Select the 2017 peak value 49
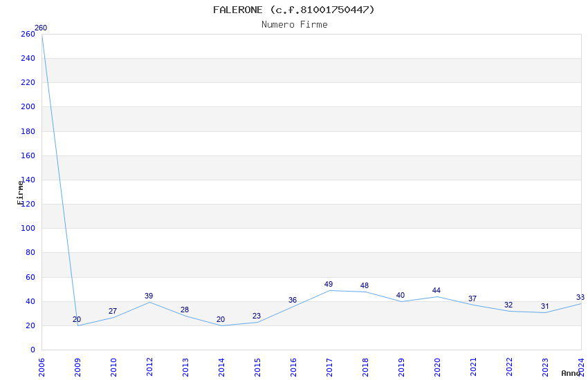 pyautogui.click(x=329, y=285)
